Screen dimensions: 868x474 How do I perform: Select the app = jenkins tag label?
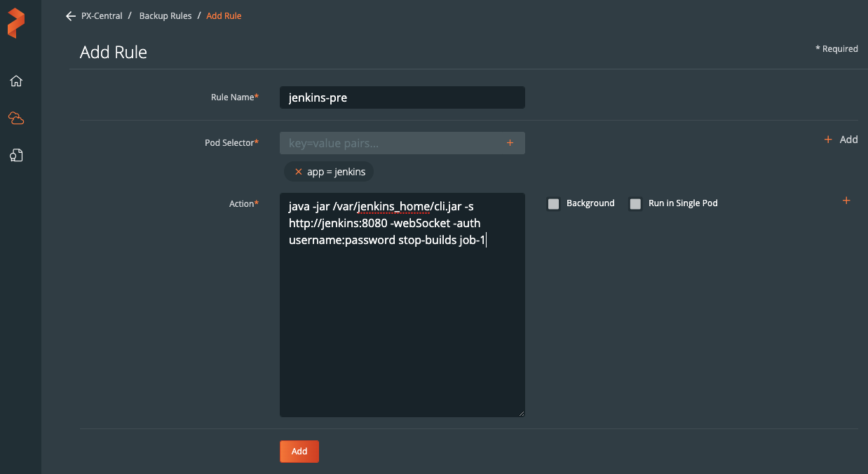[x=336, y=172]
